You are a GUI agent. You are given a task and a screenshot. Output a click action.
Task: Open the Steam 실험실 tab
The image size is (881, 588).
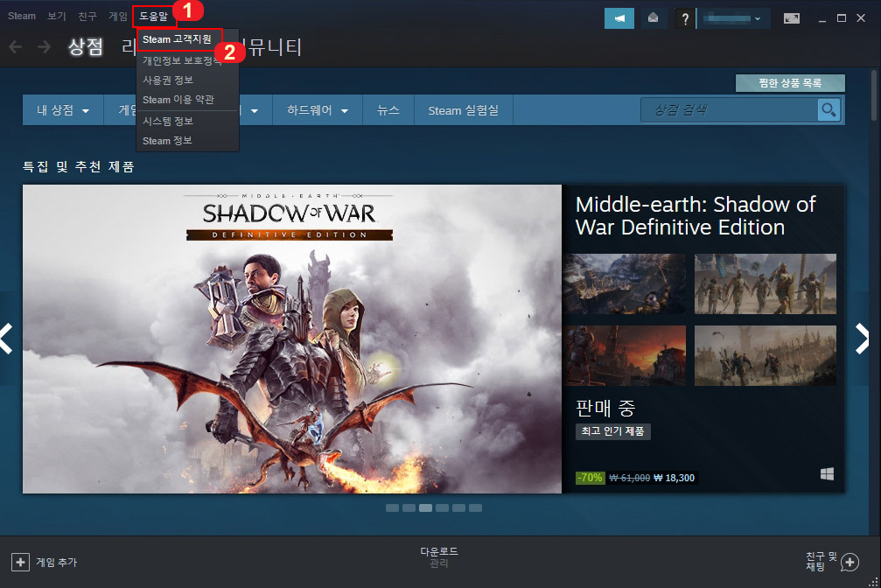(464, 110)
